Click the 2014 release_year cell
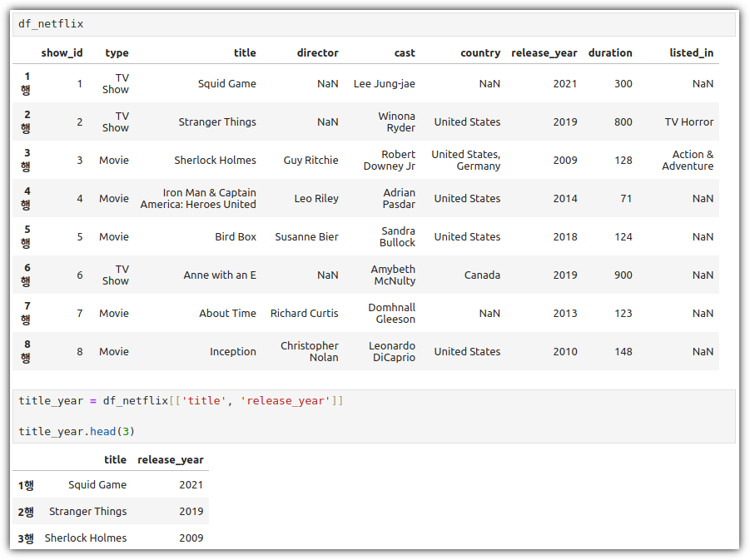The image size is (750, 560). tap(565, 199)
